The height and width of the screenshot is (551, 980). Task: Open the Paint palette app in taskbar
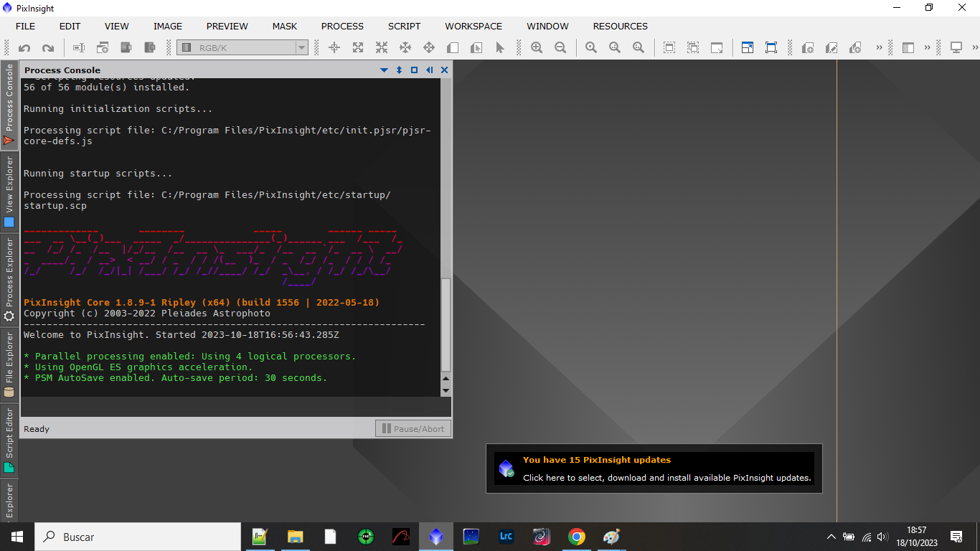coord(611,537)
